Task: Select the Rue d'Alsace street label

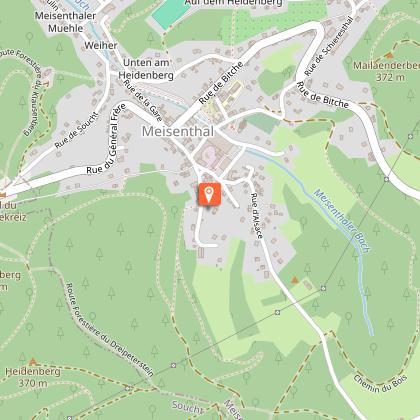Action: pyautogui.click(x=256, y=216)
